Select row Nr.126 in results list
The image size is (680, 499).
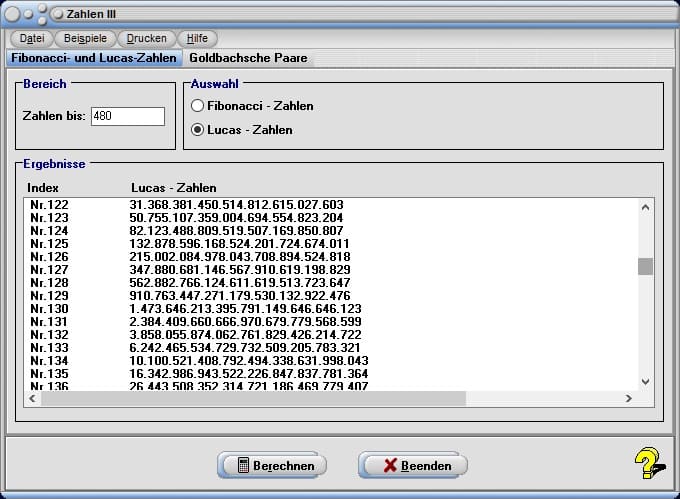(x=331, y=257)
